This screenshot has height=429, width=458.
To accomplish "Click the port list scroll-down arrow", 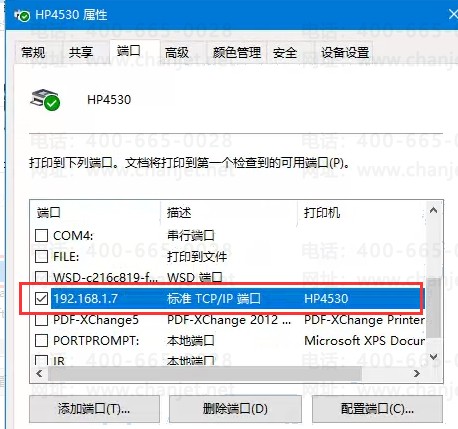I will tap(433, 357).
